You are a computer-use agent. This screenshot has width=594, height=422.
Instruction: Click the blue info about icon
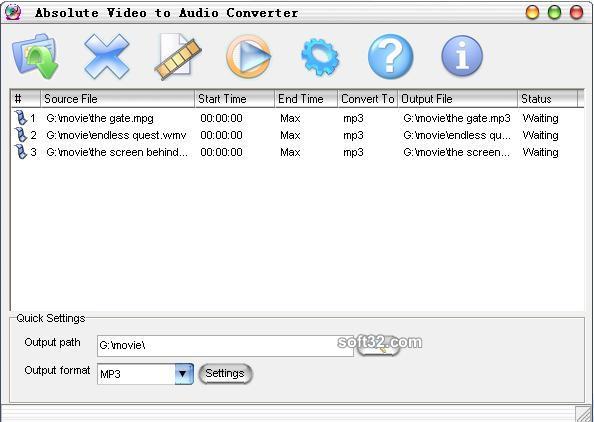click(x=462, y=56)
